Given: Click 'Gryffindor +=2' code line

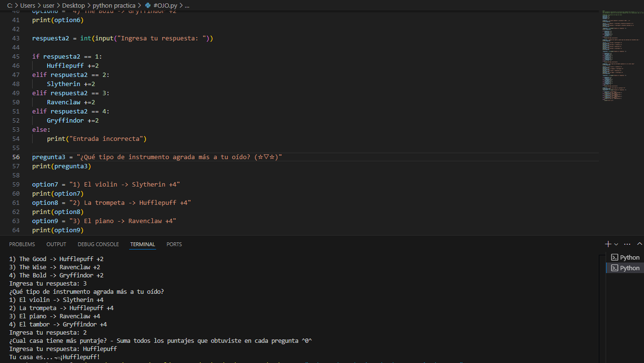Looking at the screenshot, I should (x=72, y=120).
